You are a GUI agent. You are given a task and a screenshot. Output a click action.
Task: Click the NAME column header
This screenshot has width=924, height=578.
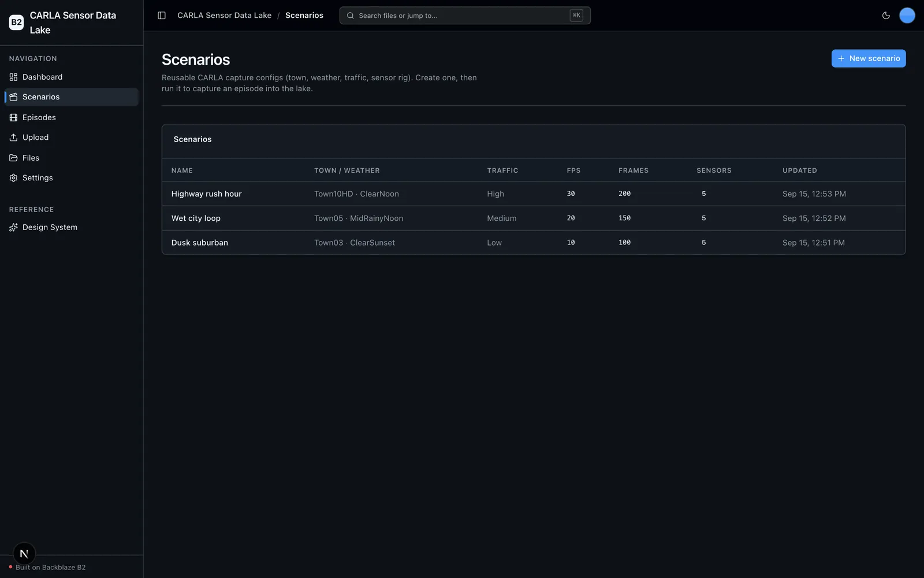182,171
